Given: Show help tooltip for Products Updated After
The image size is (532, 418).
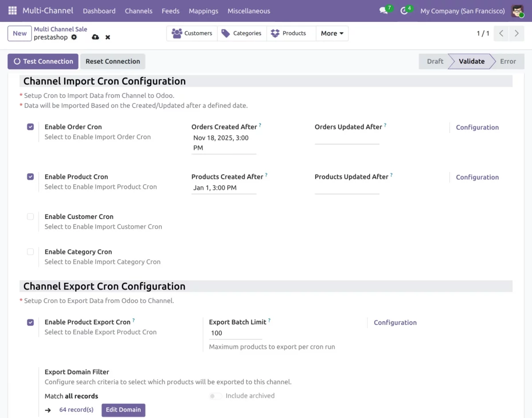Looking at the screenshot, I should 391,176.
